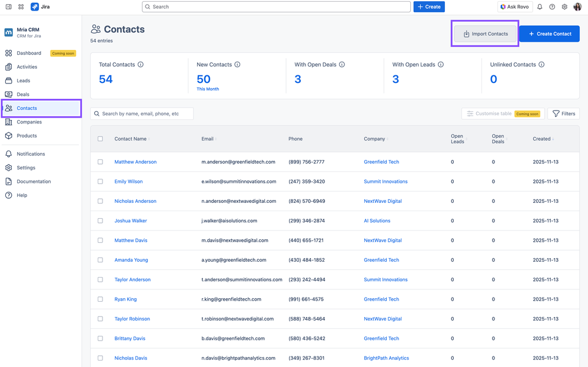Click the Create Contact button
Image resolution: width=588 pixels, height=367 pixels.
tap(549, 34)
